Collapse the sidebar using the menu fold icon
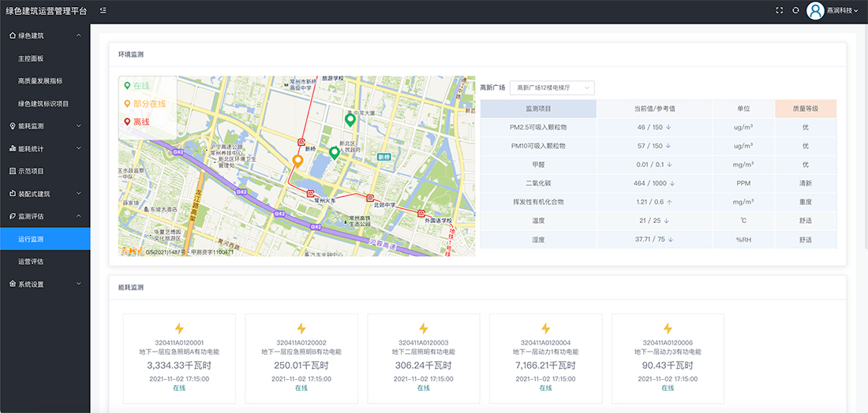The height and width of the screenshot is (413, 868). click(103, 10)
